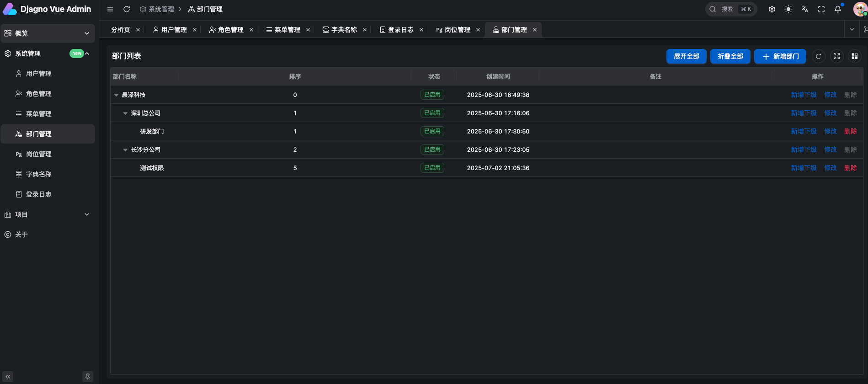The height and width of the screenshot is (384, 868).
Task: Enter fullscreen mode from top header
Action: coord(821,9)
